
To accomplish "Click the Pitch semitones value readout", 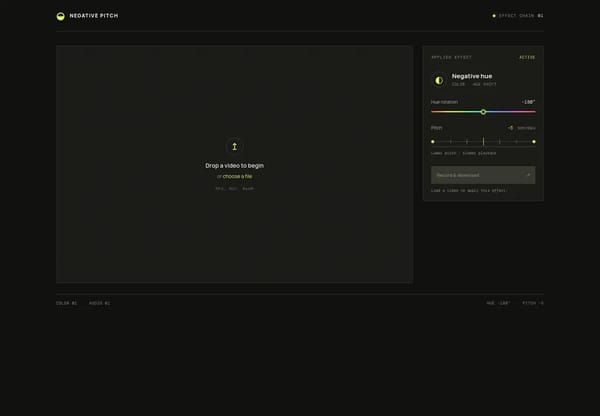I will (521, 128).
